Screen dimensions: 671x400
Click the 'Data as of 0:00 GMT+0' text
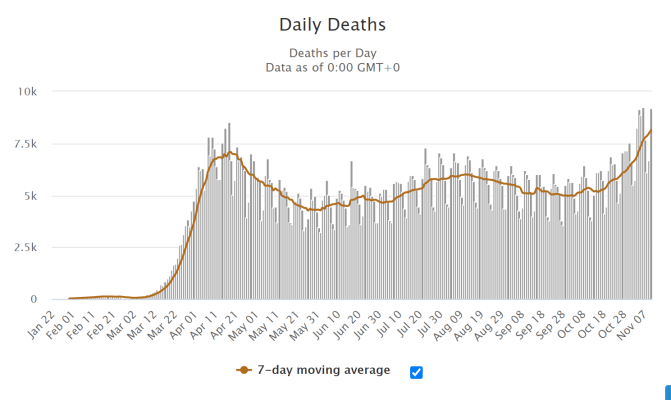click(335, 67)
